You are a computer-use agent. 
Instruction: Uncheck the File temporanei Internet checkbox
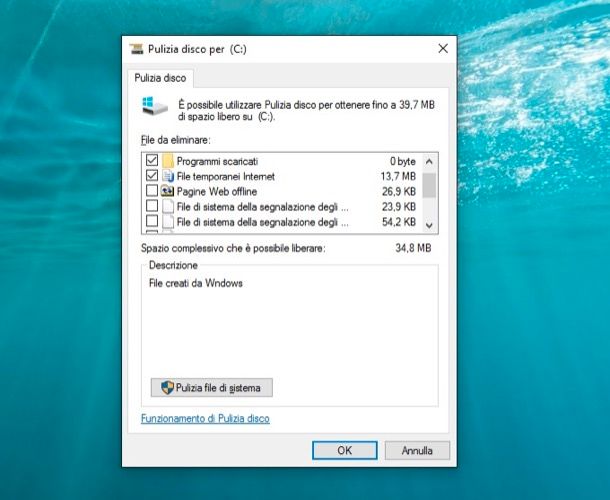(x=152, y=175)
